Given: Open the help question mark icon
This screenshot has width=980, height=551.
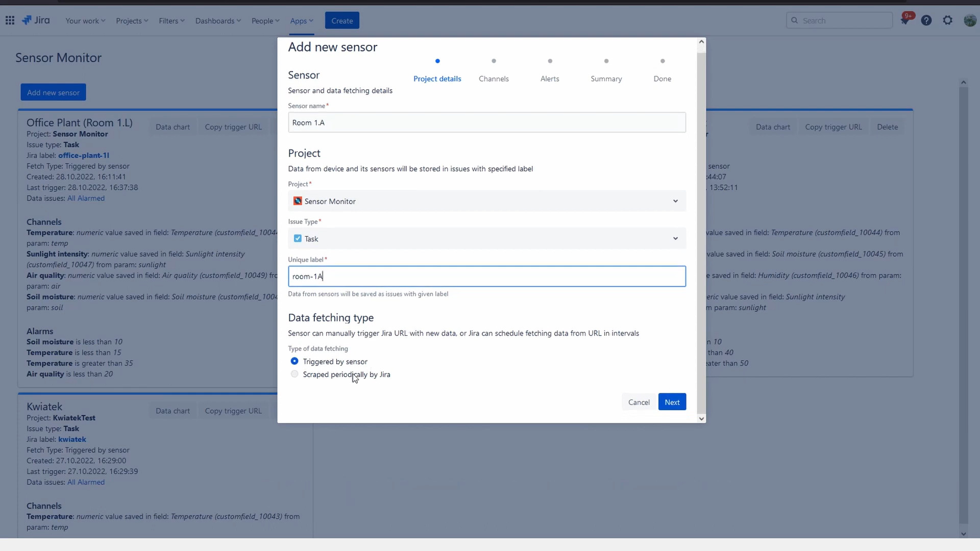Looking at the screenshot, I should pyautogui.click(x=926, y=20).
